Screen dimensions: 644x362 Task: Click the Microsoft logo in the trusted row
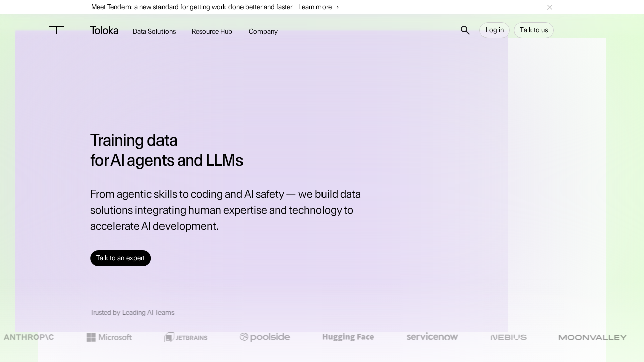pos(109,337)
